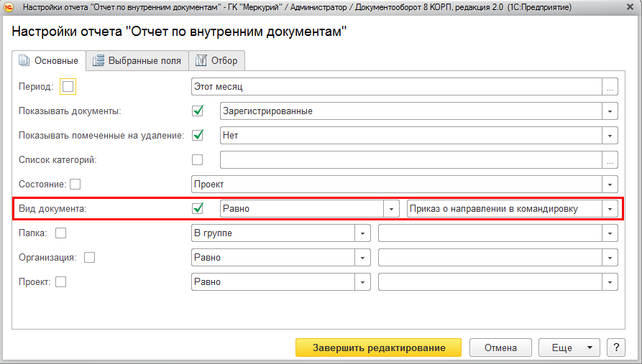Toggle the Вид документа checkbox
Viewport: 642px width, 364px height.
click(x=198, y=209)
